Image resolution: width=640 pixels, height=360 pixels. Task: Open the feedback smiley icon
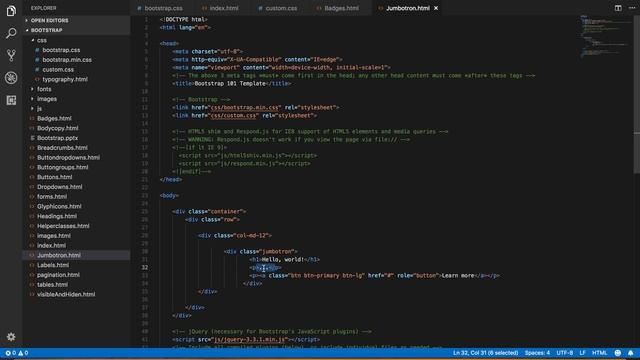[x=618, y=353]
